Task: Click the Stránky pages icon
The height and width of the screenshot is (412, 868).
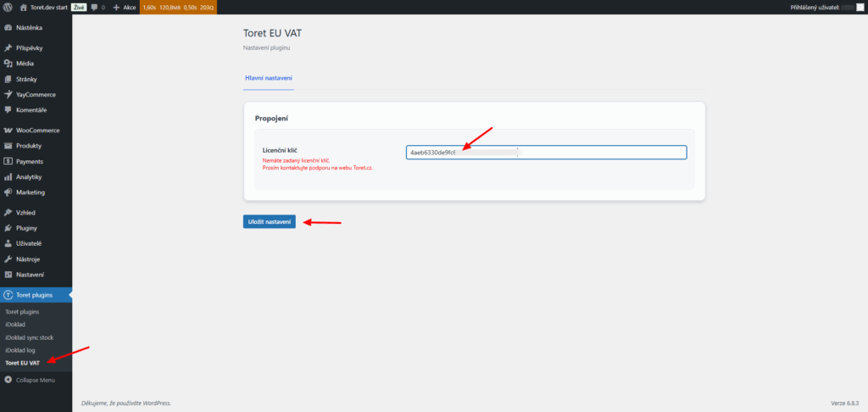Action: pyautogui.click(x=8, y=79)
